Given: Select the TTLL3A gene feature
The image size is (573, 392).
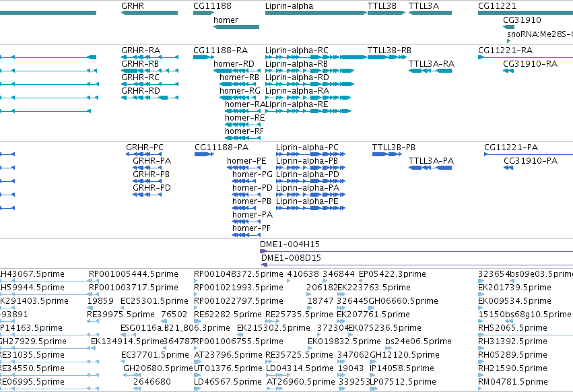Looking at the screenshot, I should 430,13.
